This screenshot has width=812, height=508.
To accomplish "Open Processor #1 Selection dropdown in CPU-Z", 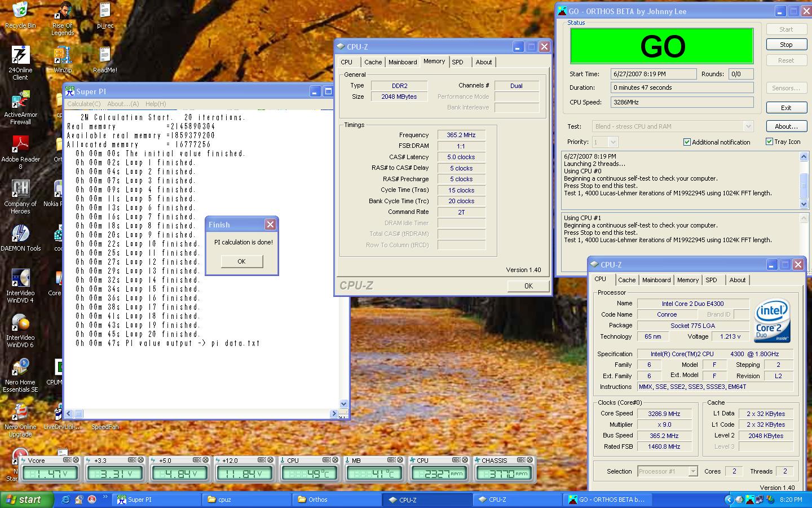I will click(693, 471).
